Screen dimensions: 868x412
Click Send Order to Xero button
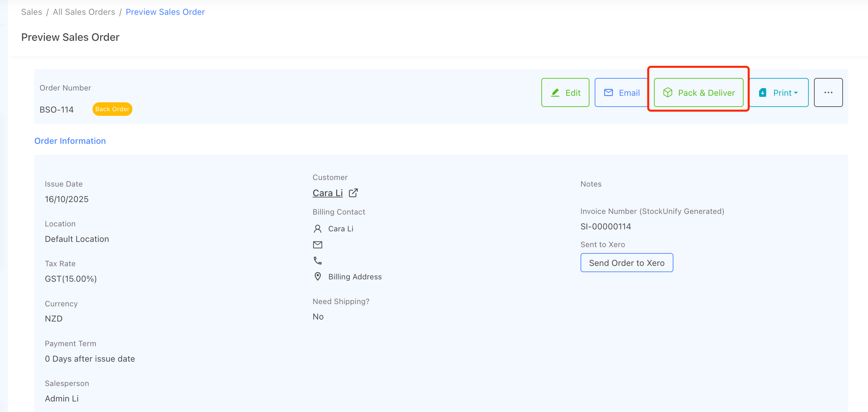(x=626, y=263)
